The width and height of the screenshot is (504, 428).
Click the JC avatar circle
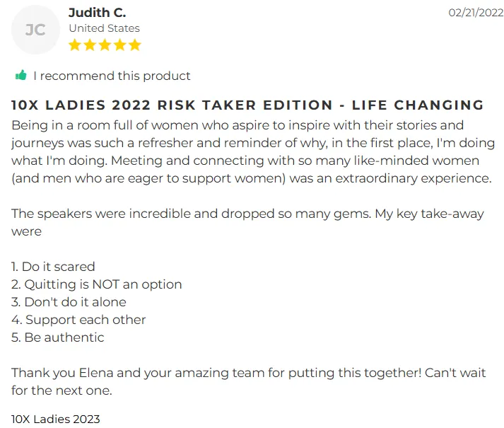pyautogui.click(x=35, y=30)
